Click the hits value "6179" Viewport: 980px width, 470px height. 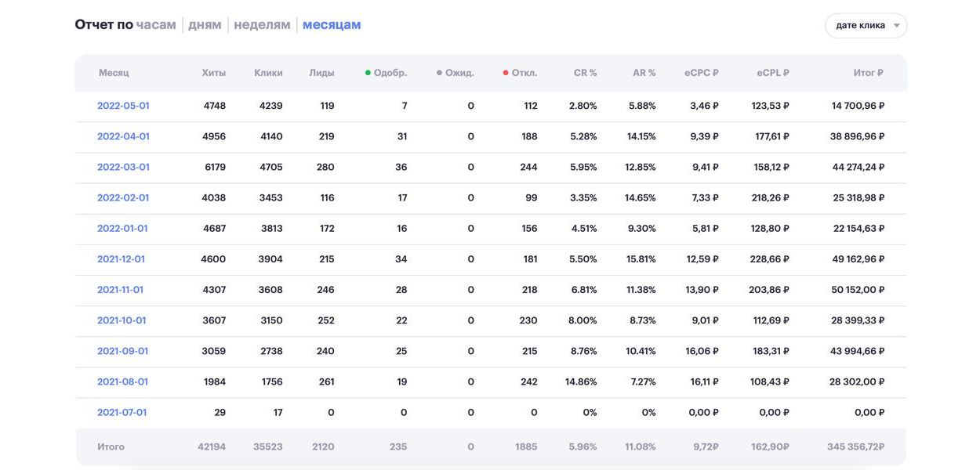pos(214,167)
